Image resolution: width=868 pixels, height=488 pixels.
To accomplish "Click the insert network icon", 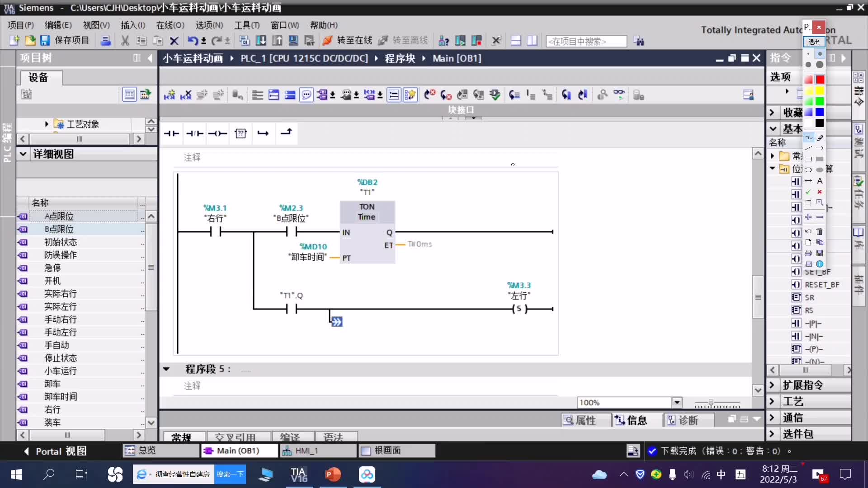I will tap(170, 95).
